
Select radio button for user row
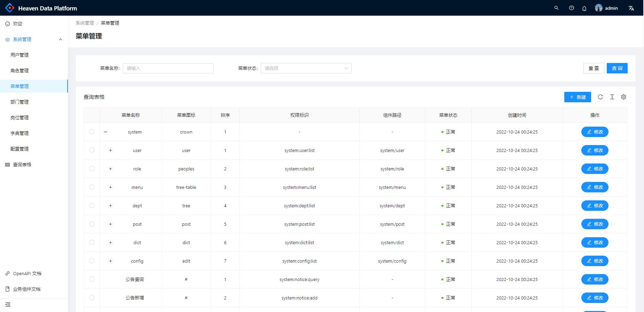click(x=92, y=150)
